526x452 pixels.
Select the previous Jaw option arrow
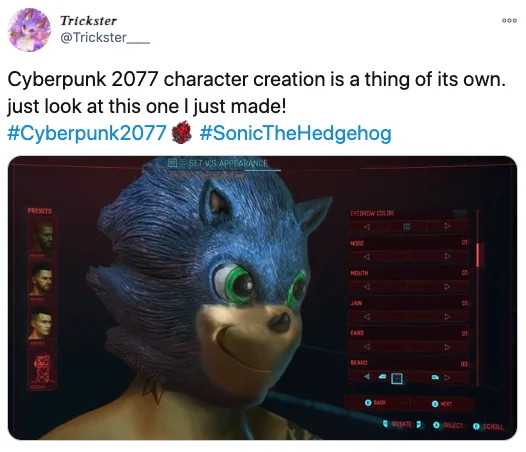[x=367, y=316]
